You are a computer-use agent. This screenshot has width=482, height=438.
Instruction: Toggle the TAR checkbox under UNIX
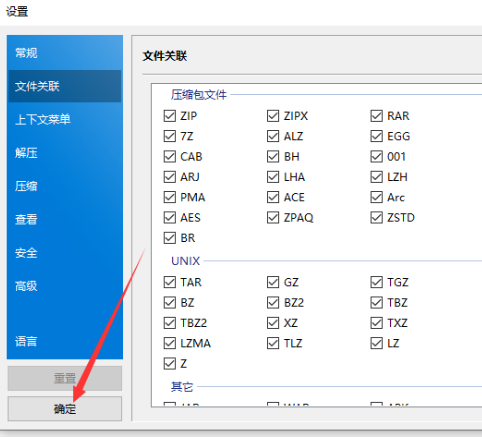(x=170, y=282)
